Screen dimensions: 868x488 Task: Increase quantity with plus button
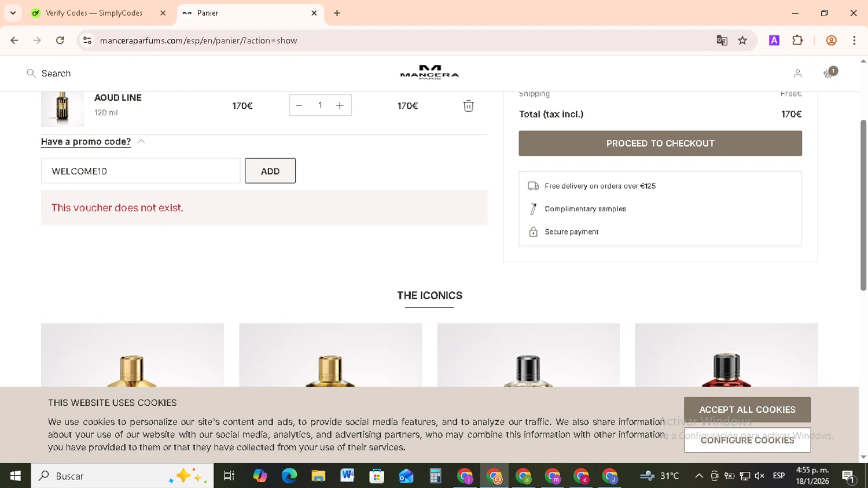pyautogui.click(x=340, y=105)
